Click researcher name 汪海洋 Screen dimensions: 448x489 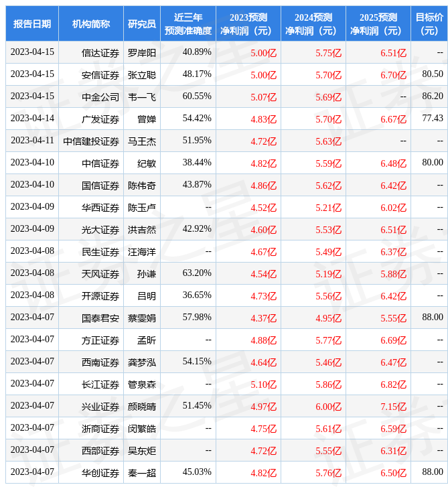click(x=142, y=252)
